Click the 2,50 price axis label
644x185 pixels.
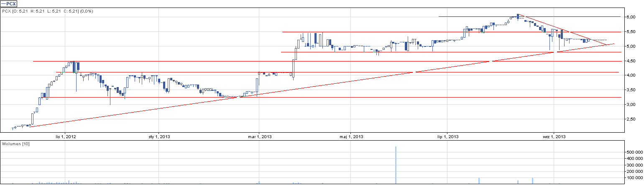coord(631,119)
